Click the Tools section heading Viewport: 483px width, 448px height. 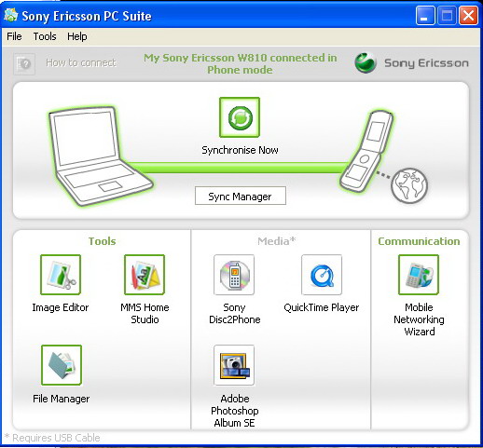tap(102, 241)
